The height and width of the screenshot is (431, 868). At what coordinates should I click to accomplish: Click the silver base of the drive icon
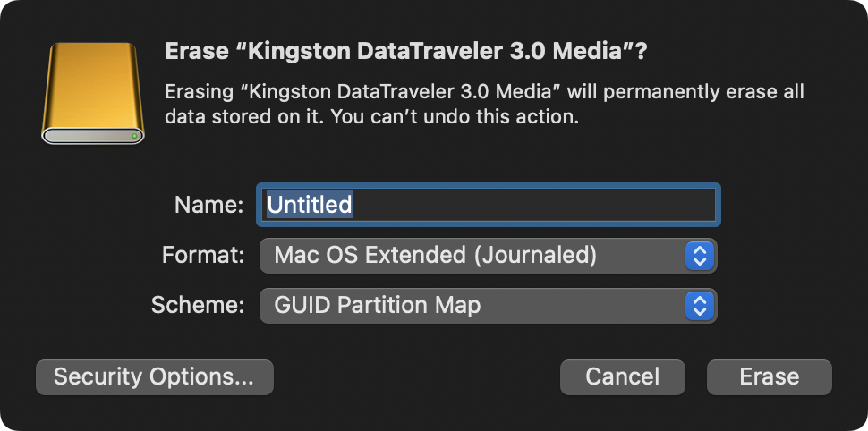(x=93, y=136)
